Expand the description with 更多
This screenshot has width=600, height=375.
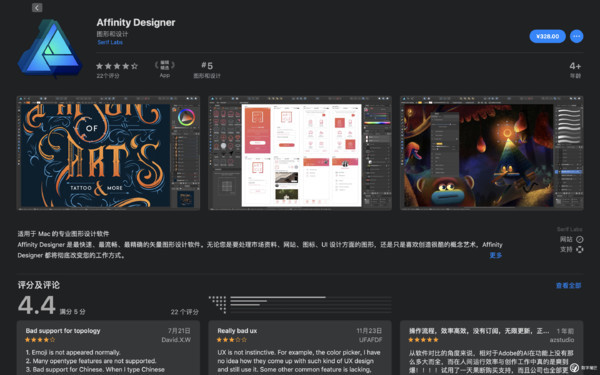(496, 255)
